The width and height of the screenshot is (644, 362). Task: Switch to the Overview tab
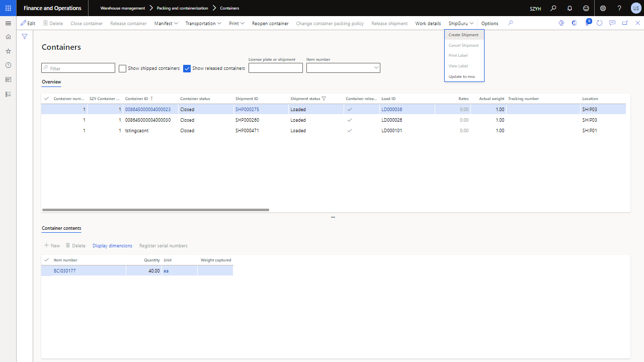(51, 82)
